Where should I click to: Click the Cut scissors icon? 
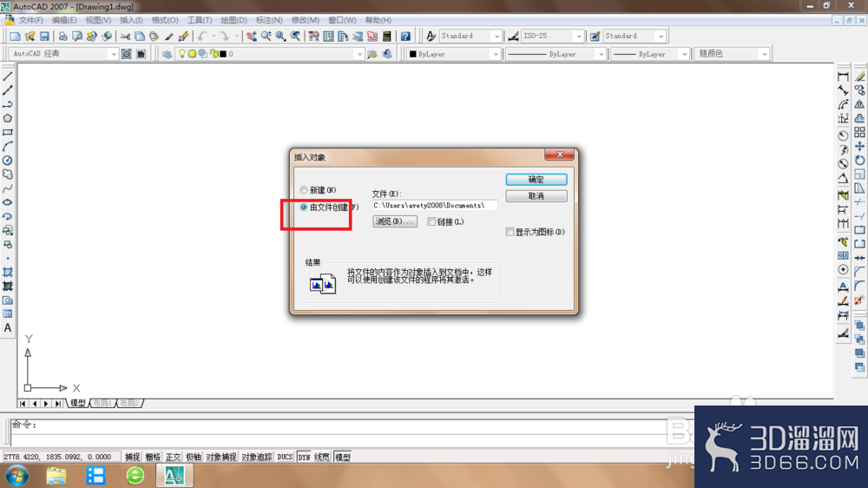coord(125,36)
